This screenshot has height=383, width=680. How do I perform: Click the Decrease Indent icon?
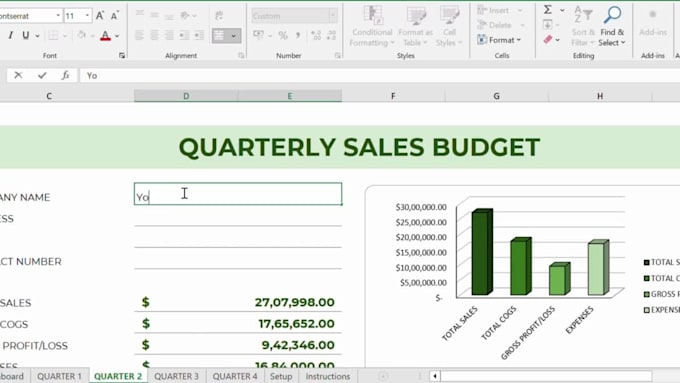[x=184, y=35]
